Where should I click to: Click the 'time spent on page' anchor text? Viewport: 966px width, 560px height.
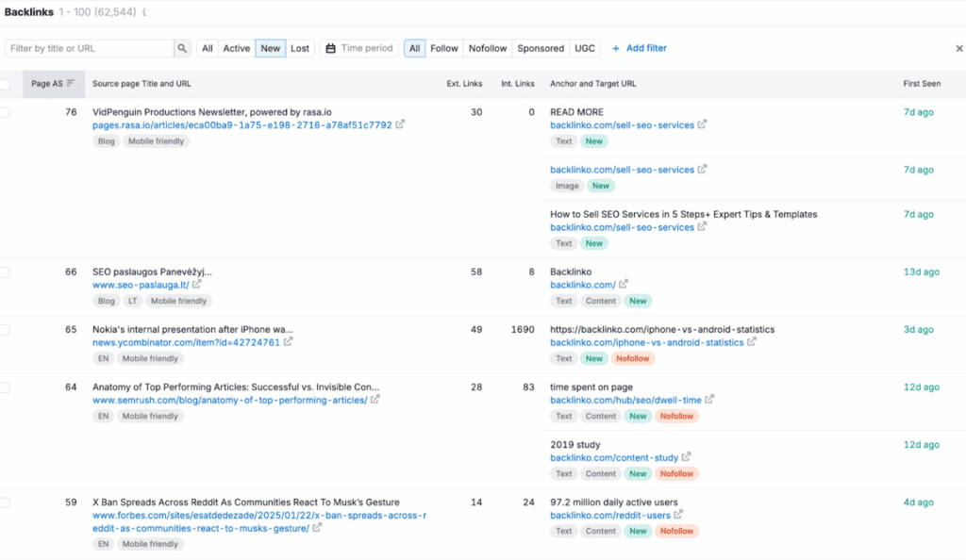click(x=591, y=387)
